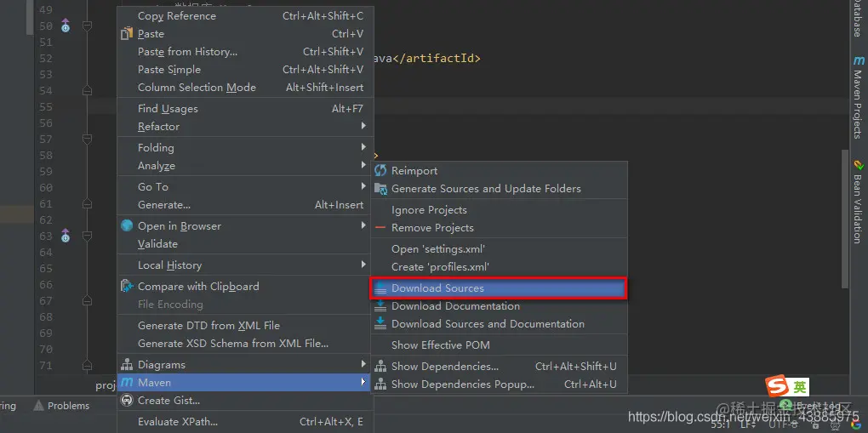
Task: Click the 55:1 cursor position status
Action: 720,424
